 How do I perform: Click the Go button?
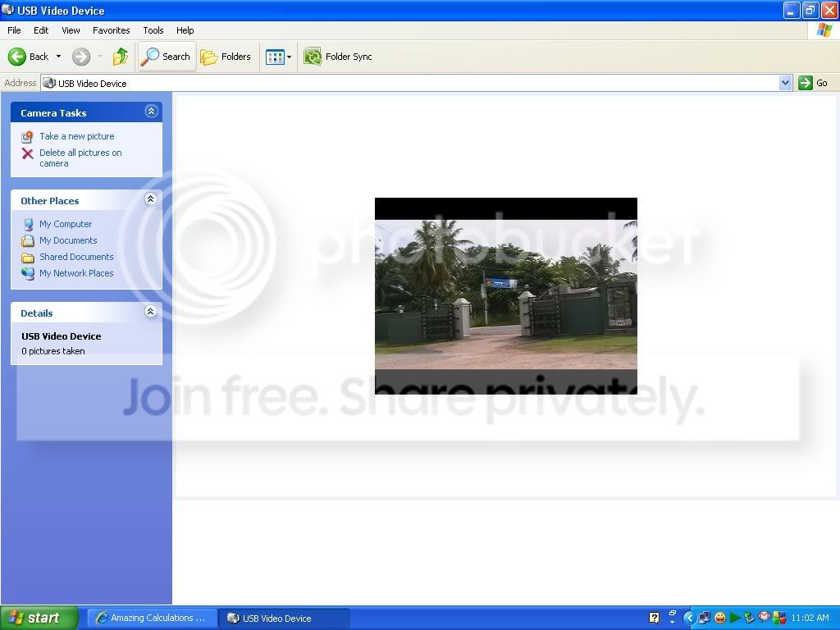click(813, 83)
